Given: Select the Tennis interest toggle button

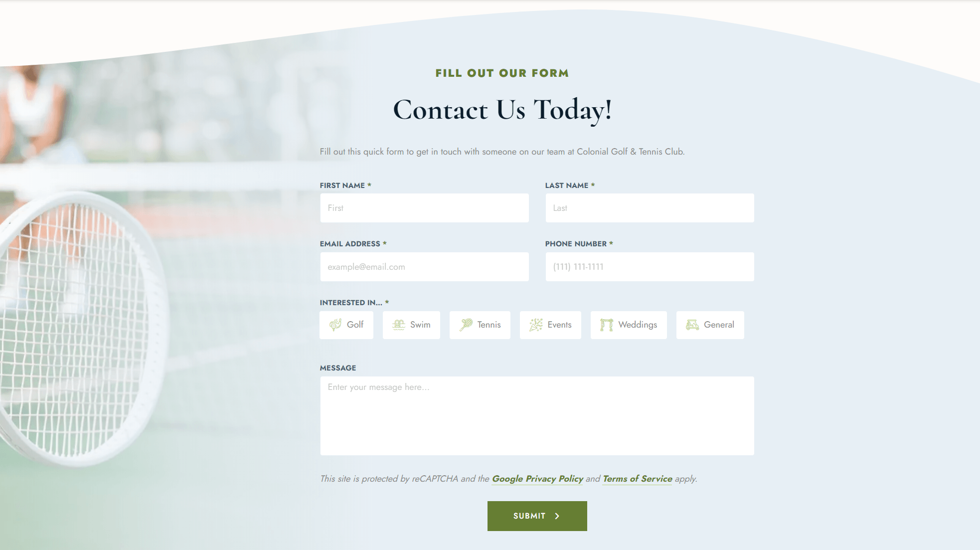Looking at the screenshot, I should click(480, 325).
